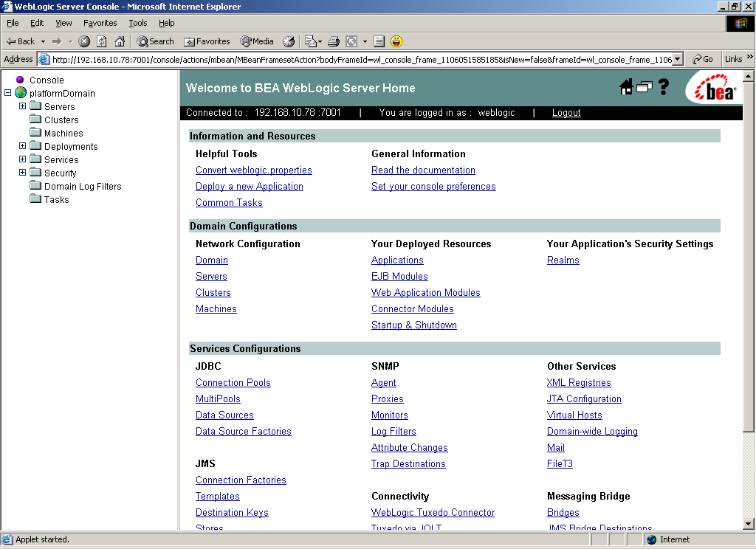This screenshot has width=756, height=549.
Task: Open the Tools menu
Action: [x=138, y=23]
